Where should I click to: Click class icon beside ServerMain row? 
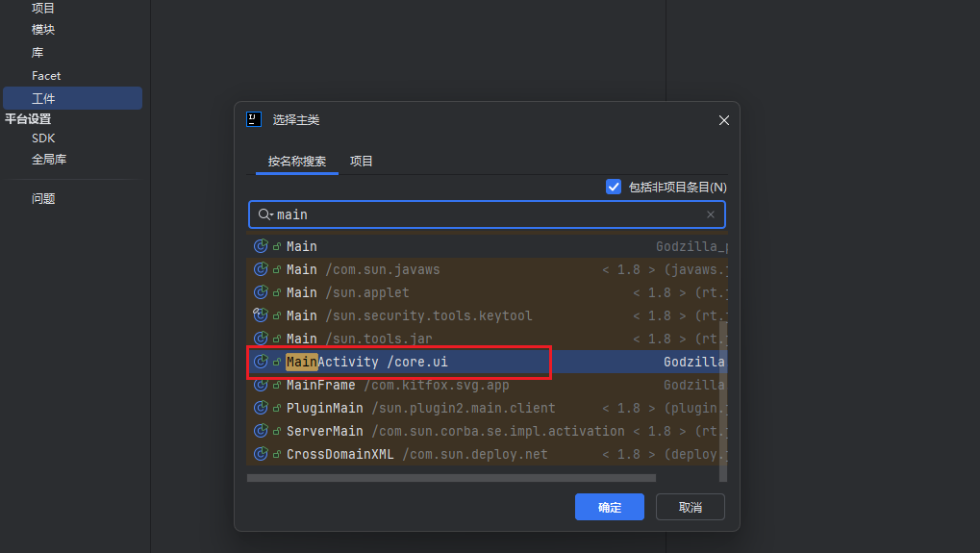(261, 431)
